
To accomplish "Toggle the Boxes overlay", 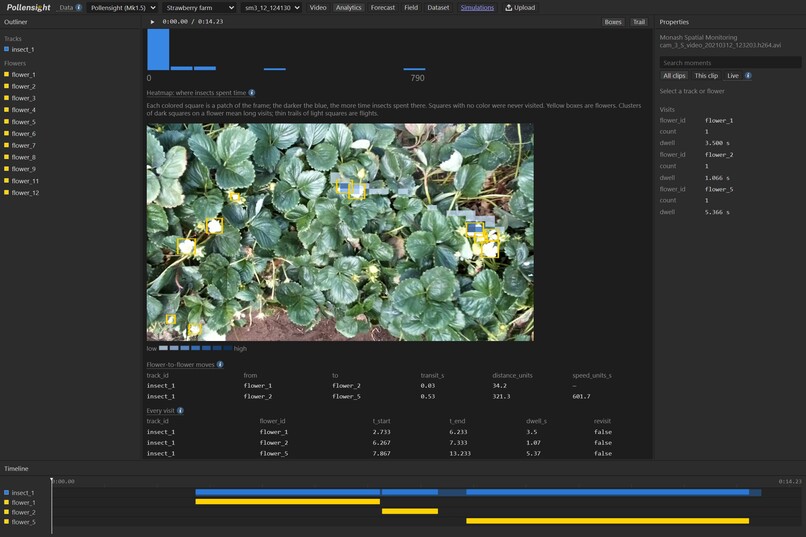I will [613, 22].
